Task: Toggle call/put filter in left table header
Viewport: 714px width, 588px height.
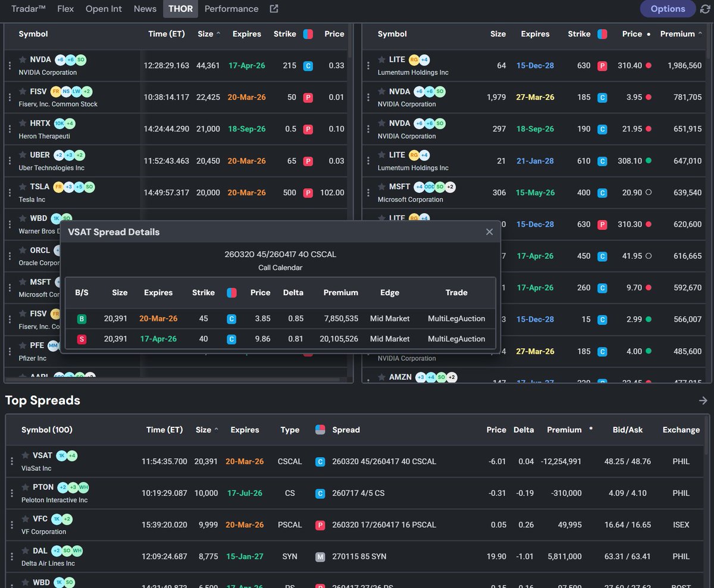Action: pos(308,34)
